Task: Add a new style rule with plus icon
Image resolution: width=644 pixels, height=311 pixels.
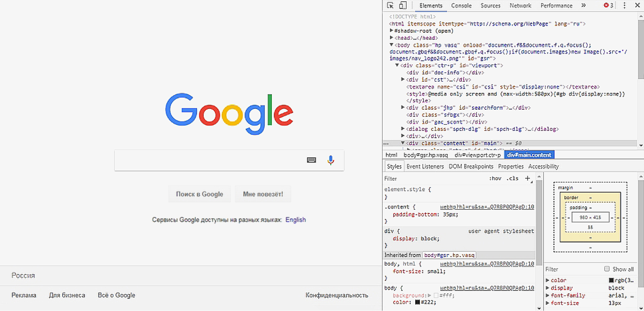Action: coord(528,178)
